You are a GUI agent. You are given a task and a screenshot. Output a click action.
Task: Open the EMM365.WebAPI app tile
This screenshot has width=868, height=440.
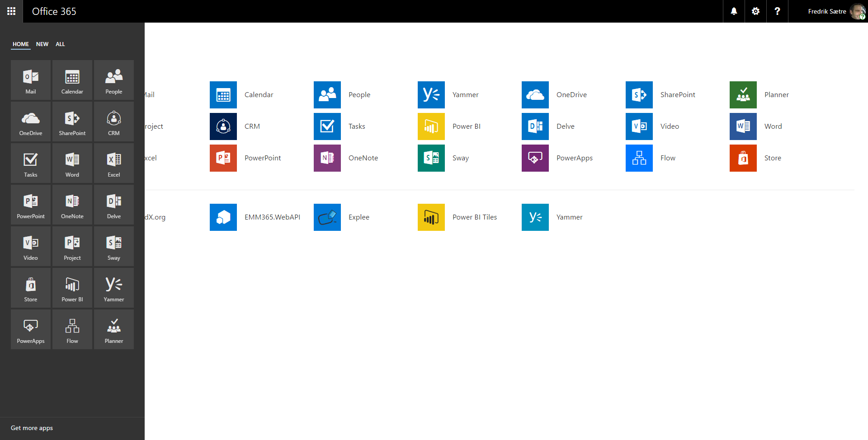click(223, 217)
